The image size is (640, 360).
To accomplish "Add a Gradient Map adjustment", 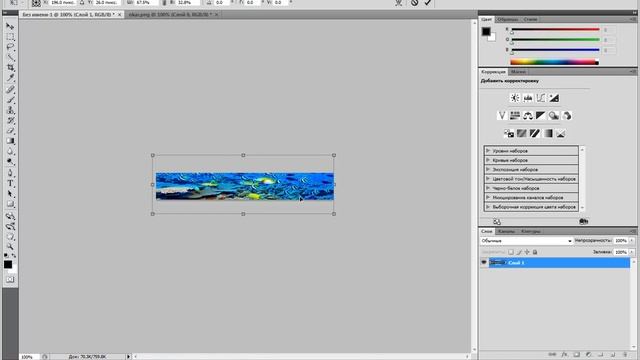I will pos(548,133).
